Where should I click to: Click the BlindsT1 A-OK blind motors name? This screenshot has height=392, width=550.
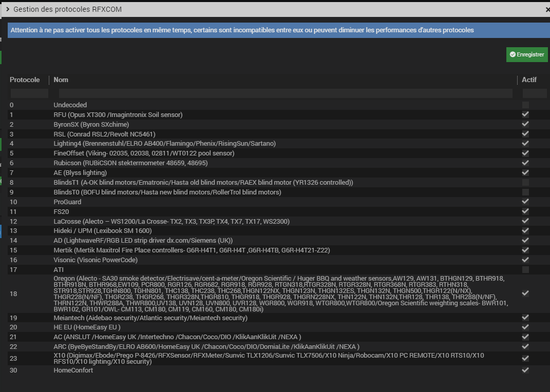(203, 183)
